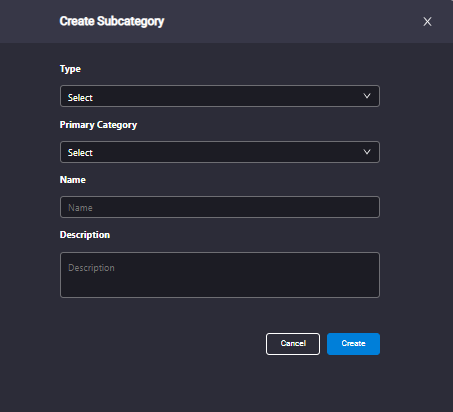The width and height of the screenshot is (453, 412).
Task: Click the Primary Category field label
Action: pyautogui.click(x=98, y=125)
